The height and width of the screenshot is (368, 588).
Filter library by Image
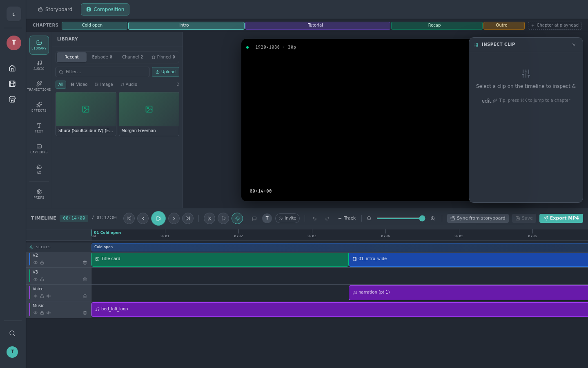pyautogui.click(x=104, y=85)
